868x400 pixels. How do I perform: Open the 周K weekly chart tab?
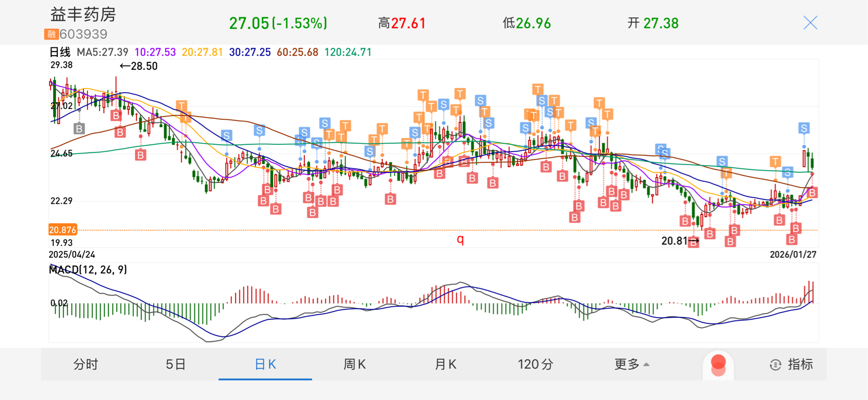[x=354, y=364]
